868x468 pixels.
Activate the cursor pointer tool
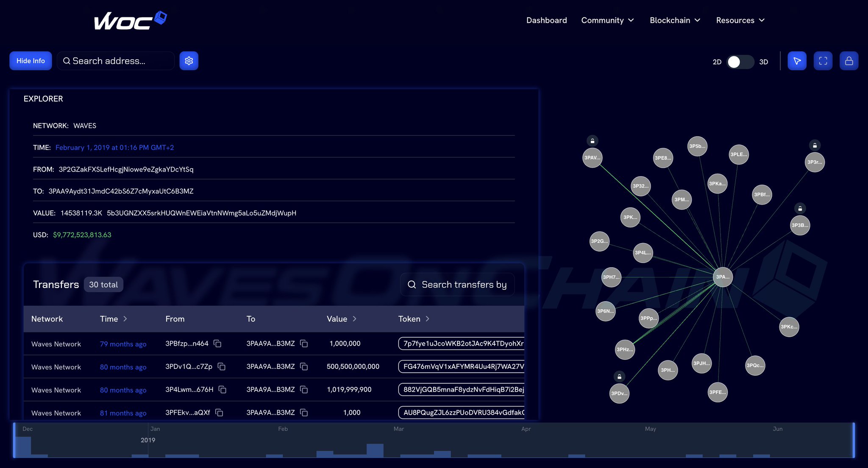(797, 61)
